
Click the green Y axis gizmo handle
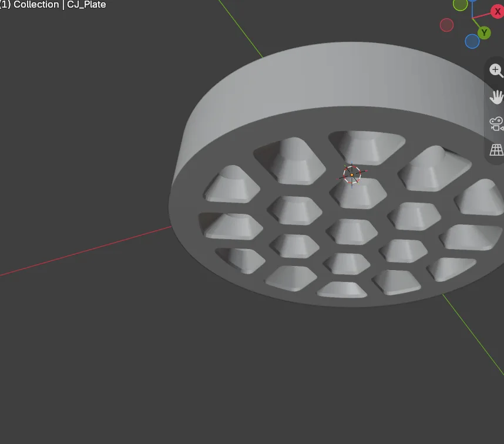coord(484,32)
